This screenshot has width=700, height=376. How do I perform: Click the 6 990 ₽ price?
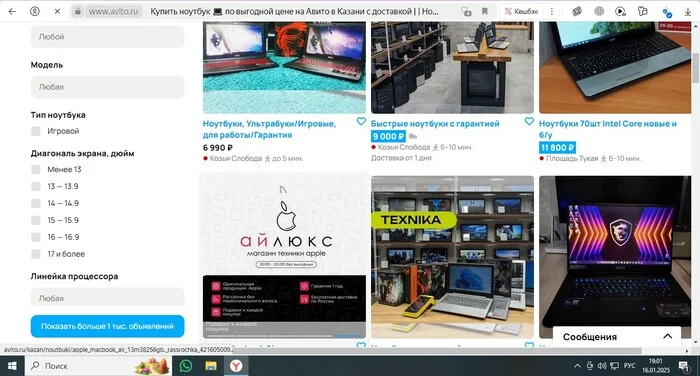pos(218,148)
